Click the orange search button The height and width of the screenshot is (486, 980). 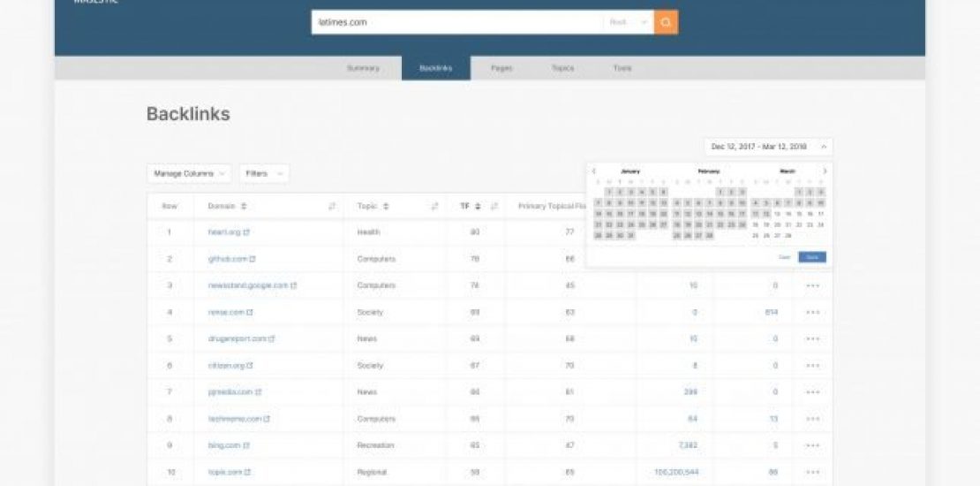(666, 22)
